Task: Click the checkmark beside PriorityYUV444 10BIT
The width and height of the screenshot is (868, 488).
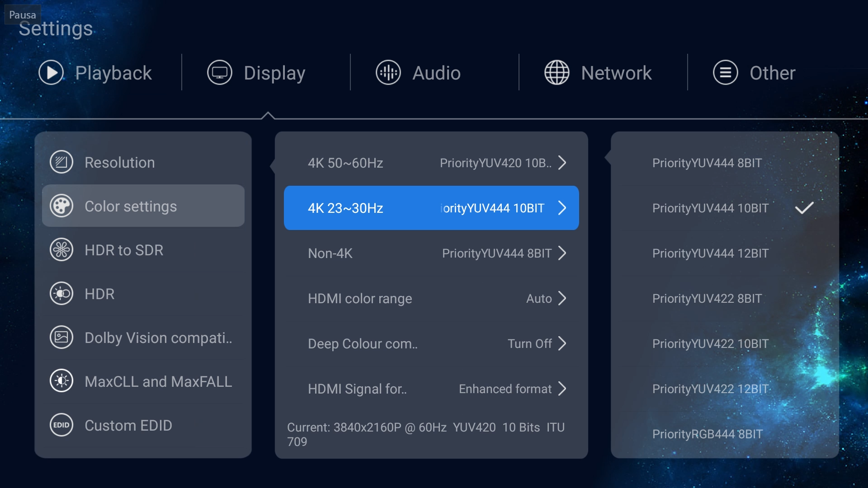Action: coord(804,208)
